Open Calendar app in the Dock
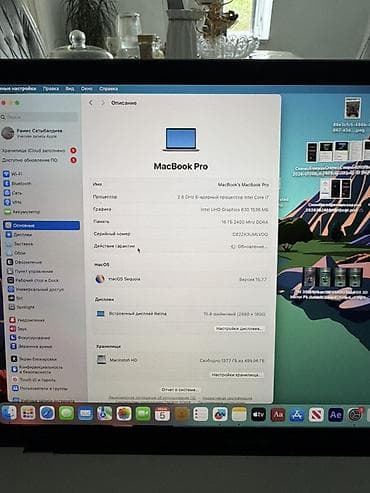This screenshot has height=493, width=370. point(162,414)
